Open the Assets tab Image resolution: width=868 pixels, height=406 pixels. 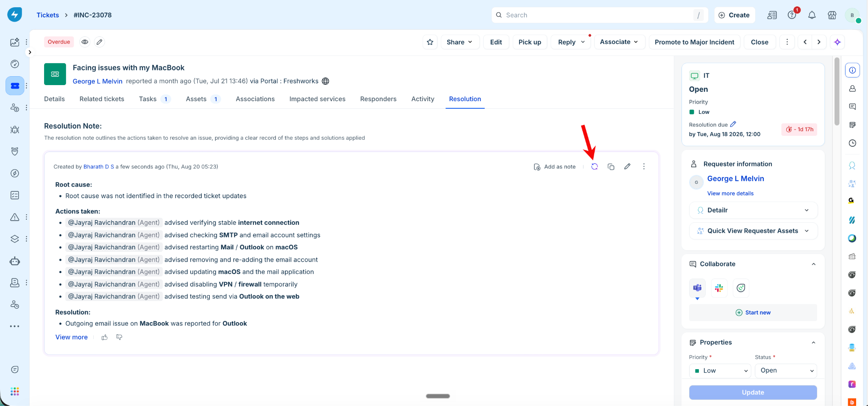pos(203,99)
